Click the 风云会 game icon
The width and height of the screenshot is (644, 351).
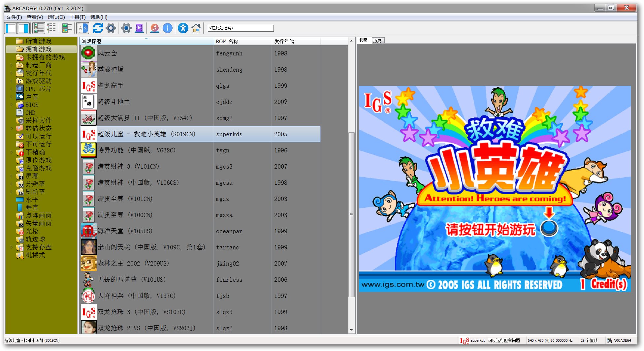tap(88, 53)
